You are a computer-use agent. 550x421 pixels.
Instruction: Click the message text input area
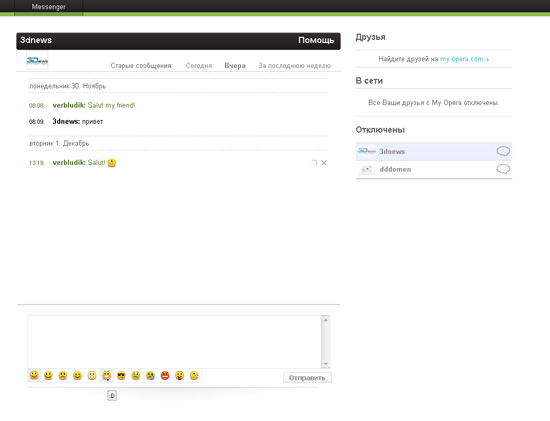(174, 342)
